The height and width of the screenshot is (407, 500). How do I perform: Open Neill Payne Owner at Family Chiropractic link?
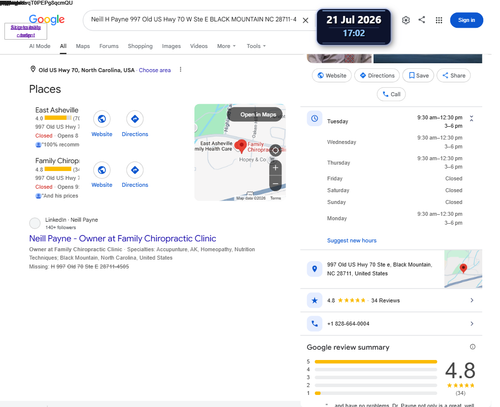coord(122,238)
